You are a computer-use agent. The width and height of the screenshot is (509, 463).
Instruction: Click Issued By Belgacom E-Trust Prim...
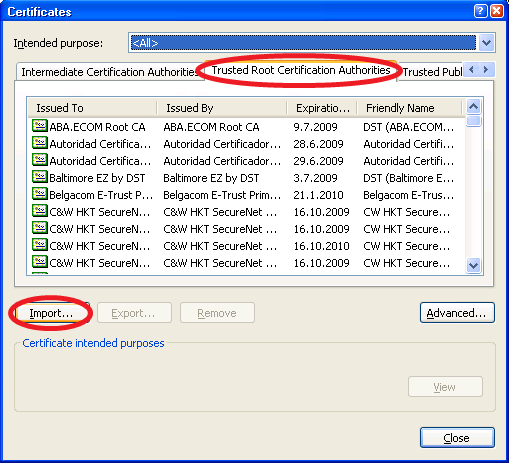click(x=222, y=195)
